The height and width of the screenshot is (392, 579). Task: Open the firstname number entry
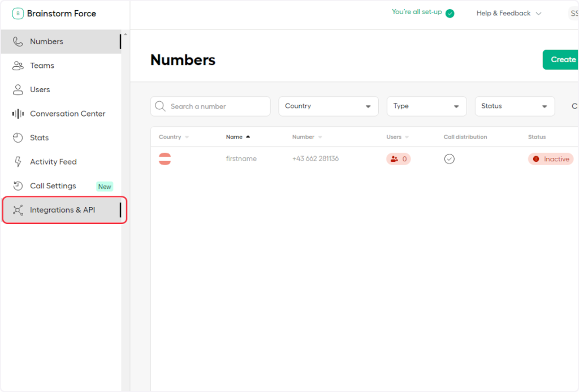pos(241,159)
